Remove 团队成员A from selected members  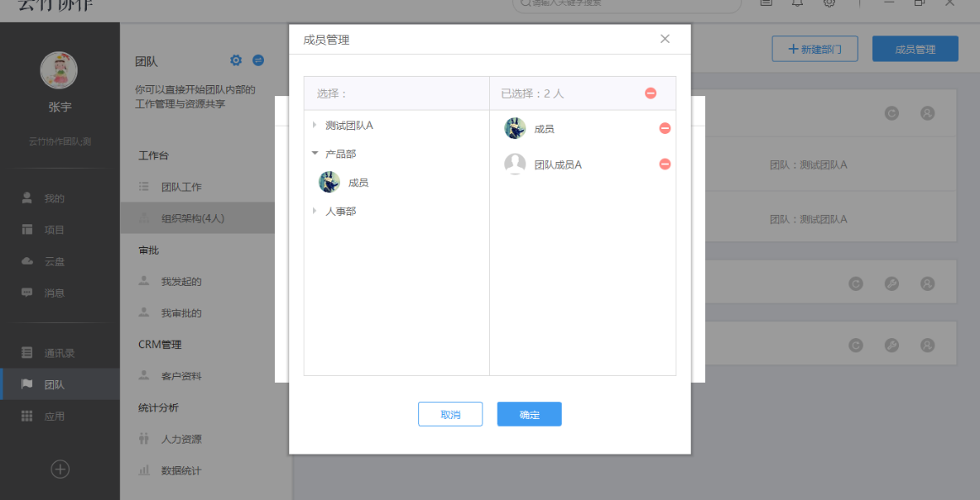point(665,164)
